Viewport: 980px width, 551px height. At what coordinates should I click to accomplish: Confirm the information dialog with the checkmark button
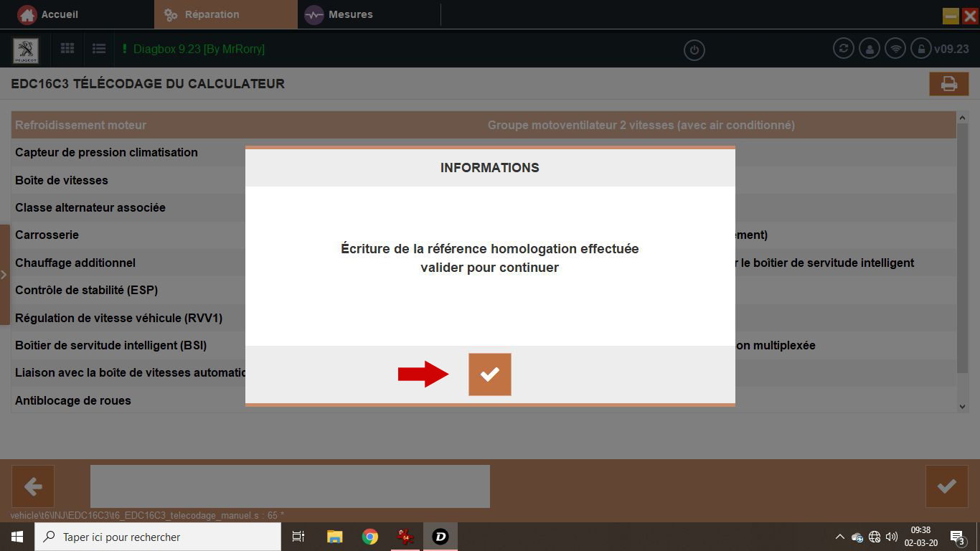[489, 374]
